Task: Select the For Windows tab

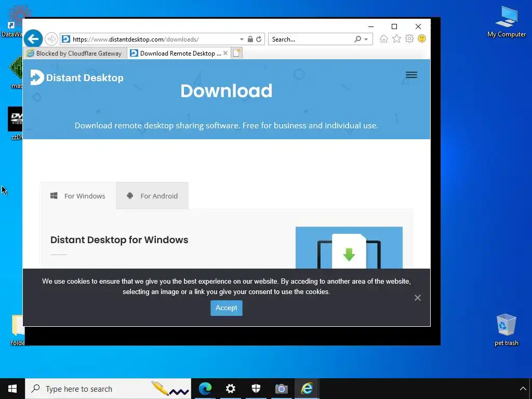Action: pyautogui.click(x=78, y=196)
